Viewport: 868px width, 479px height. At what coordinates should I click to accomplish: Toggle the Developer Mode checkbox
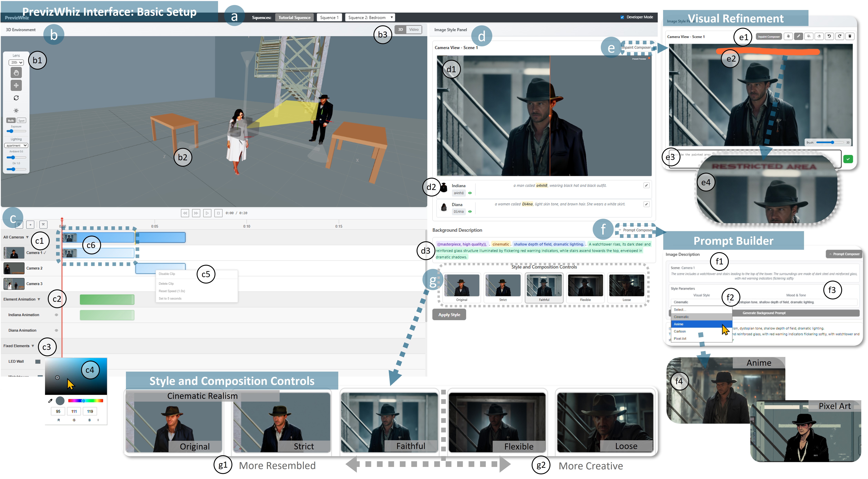622,17
